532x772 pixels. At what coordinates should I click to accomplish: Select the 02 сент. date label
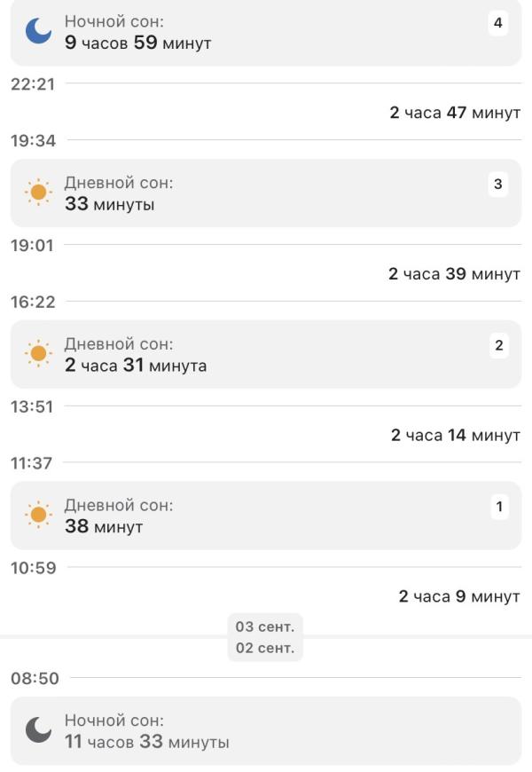tap(265, 648)
